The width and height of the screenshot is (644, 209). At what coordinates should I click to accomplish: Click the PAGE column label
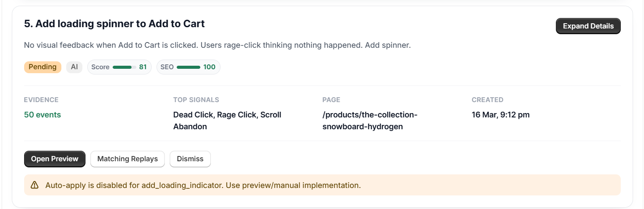pyautogui.click(x=331, y=100)
